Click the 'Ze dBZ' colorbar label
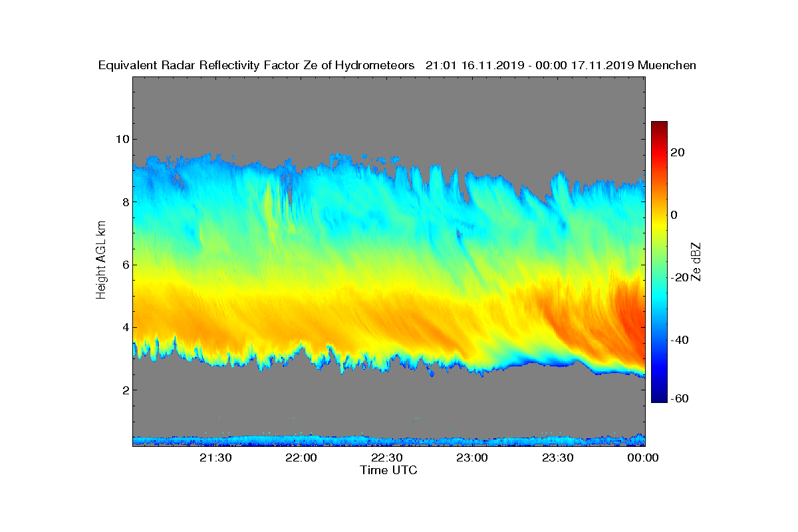Viewport: 798px width, 532px height. coord(697,262)
